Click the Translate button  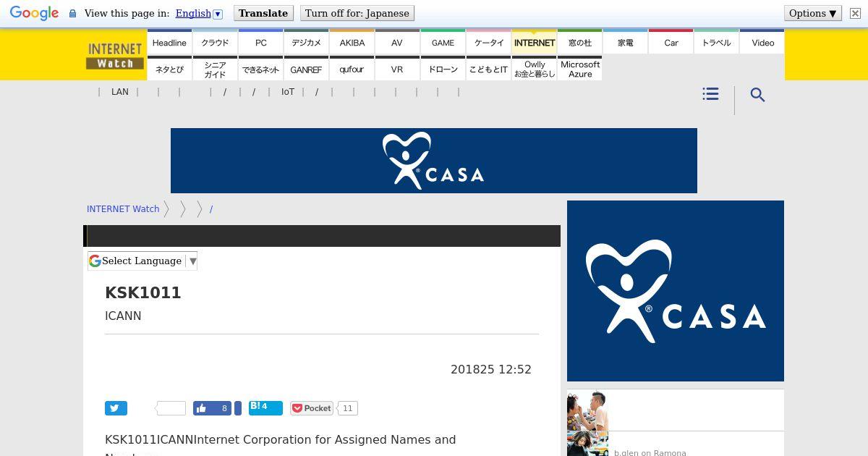click(263, 13)
